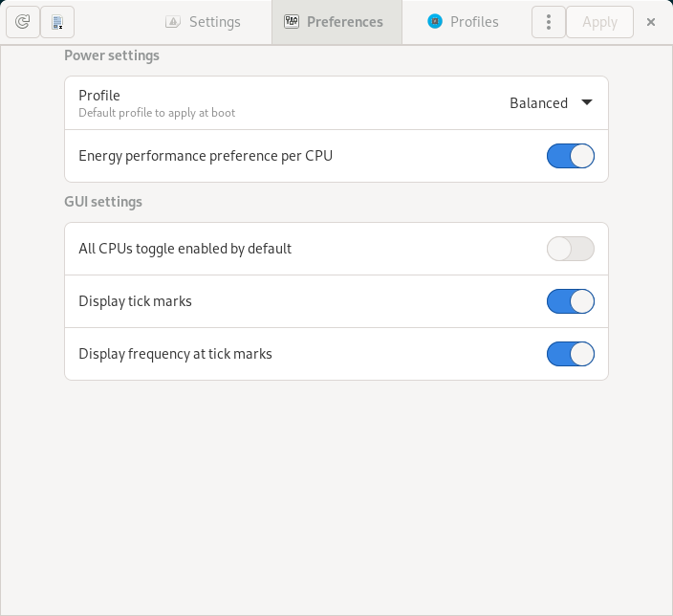Enable All CPUs toggle by default switch

point(571,249)
